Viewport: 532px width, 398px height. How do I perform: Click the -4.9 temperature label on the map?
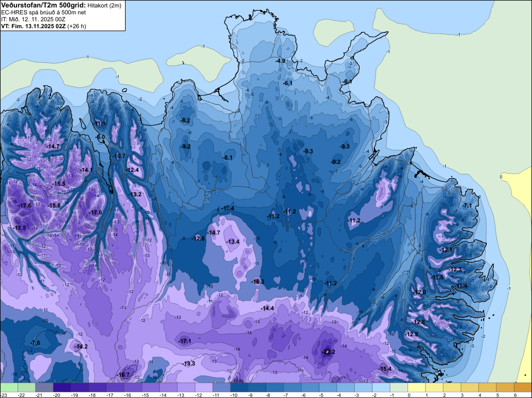point(280,61)
